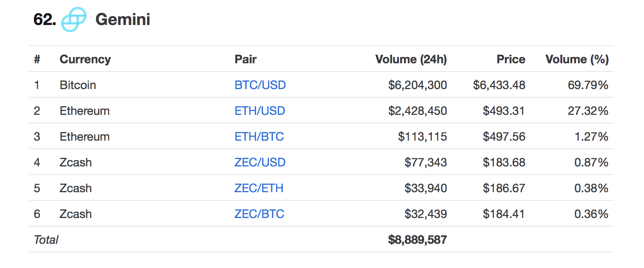Click the Currency column header
The width and height of the screenshot is (644, 268).
[85, 59]
